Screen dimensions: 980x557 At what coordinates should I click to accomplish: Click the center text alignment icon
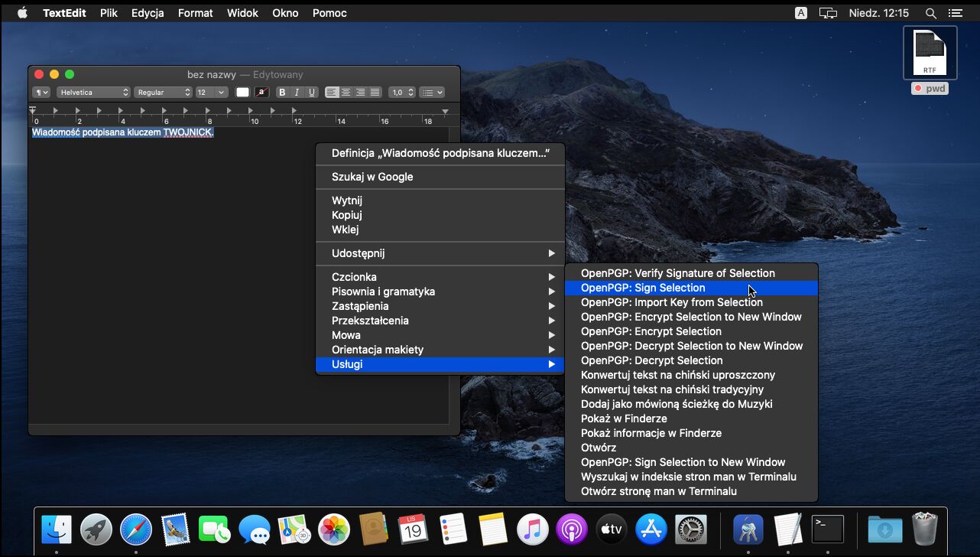click(x=346, y=93)
